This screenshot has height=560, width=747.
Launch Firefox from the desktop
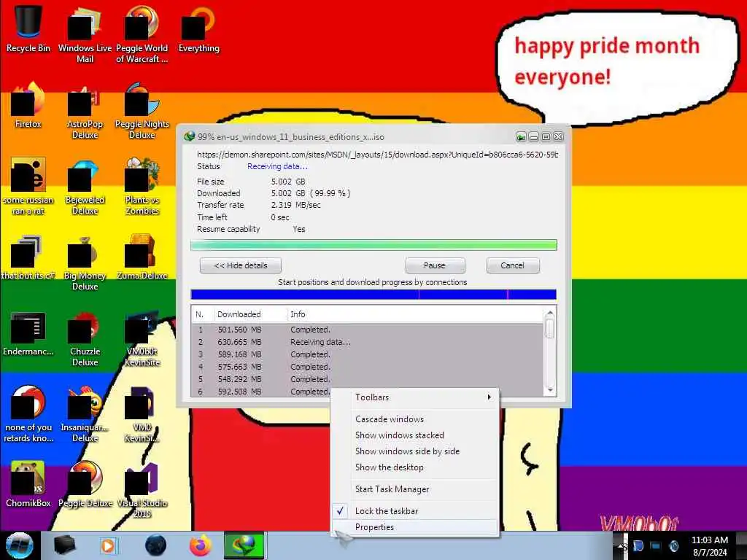tap(28, 105)
